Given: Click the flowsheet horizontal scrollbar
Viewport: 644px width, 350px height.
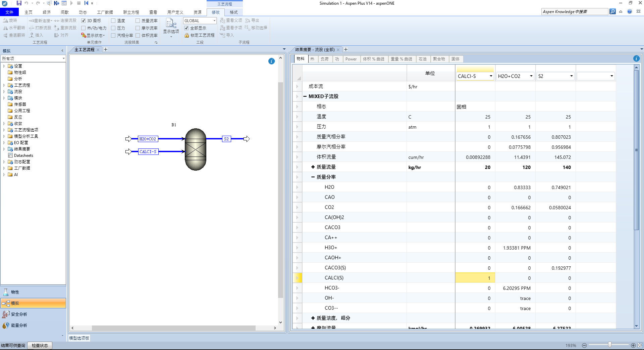Looking at the screenshot, I should point(174,328).
